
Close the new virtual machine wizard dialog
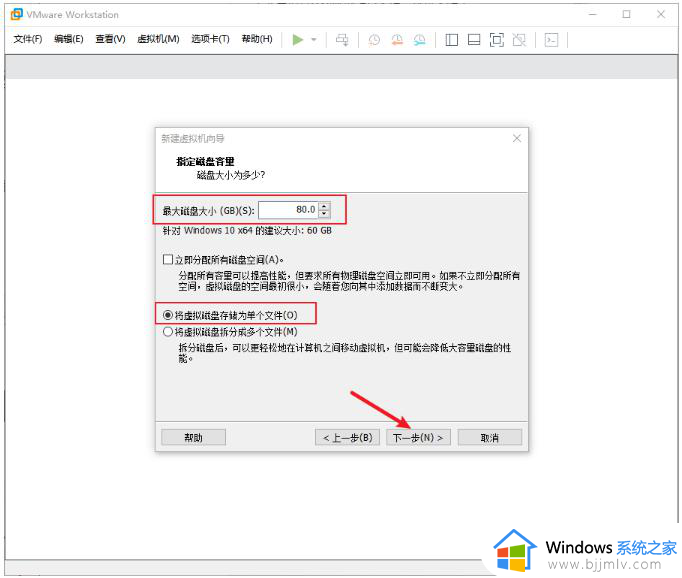click(517, 138)
